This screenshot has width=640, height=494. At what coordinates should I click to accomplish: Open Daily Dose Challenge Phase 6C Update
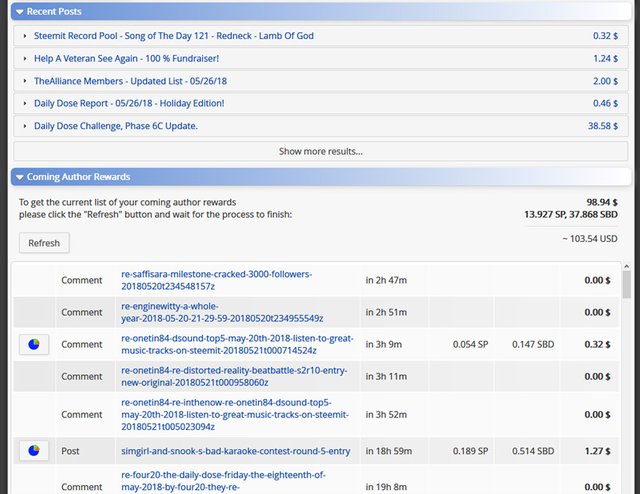(x=116, y=126)
